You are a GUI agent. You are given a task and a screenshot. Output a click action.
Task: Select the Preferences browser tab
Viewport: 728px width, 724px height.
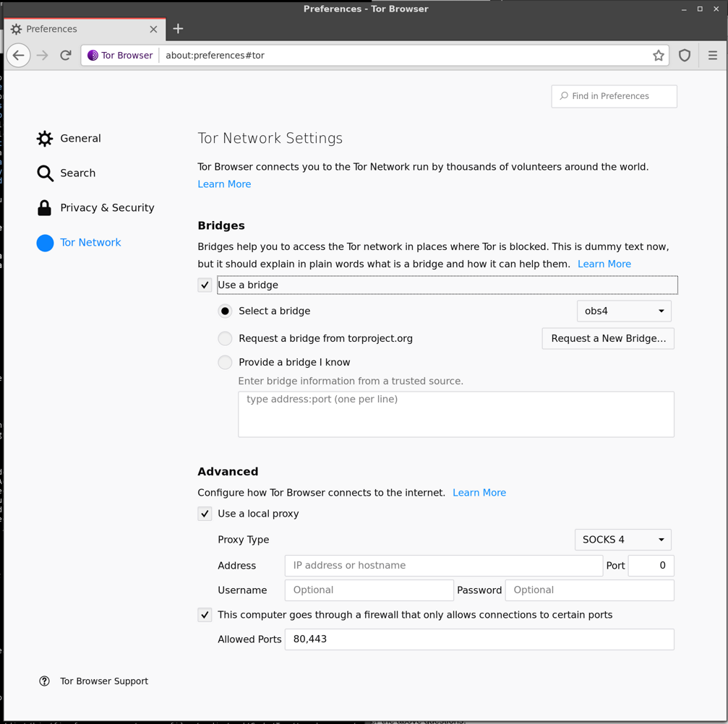point(85,29)
